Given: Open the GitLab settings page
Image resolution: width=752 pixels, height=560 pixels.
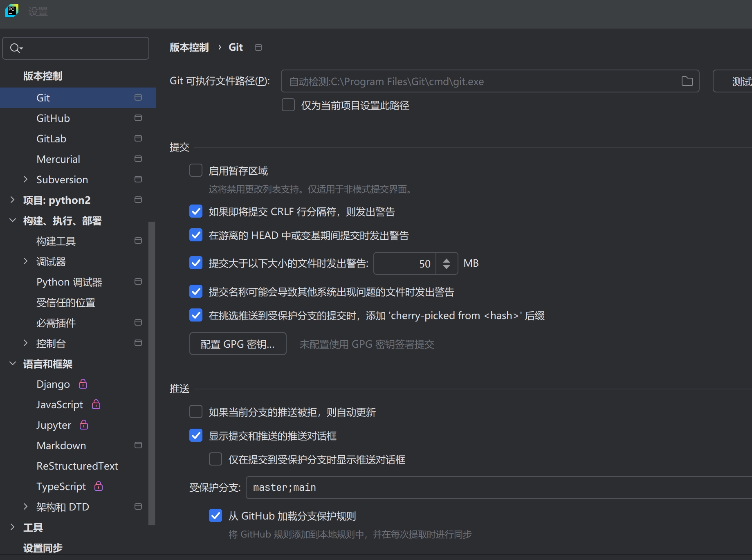Looking at the screenshot, I should click(x=78, y=139).
